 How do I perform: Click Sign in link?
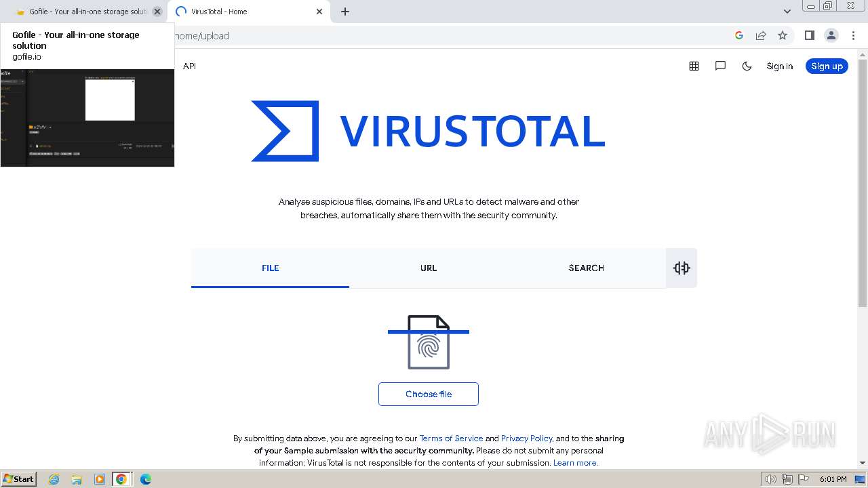tap(780, 66)
